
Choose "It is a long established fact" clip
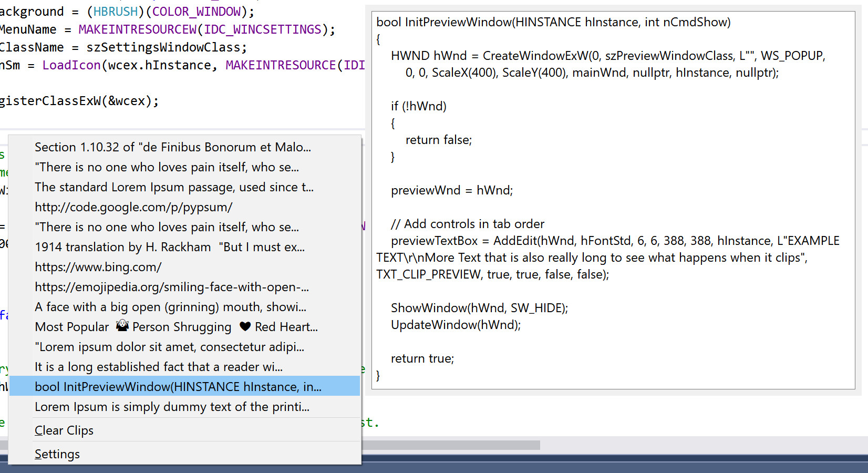(x=159, y=367)
